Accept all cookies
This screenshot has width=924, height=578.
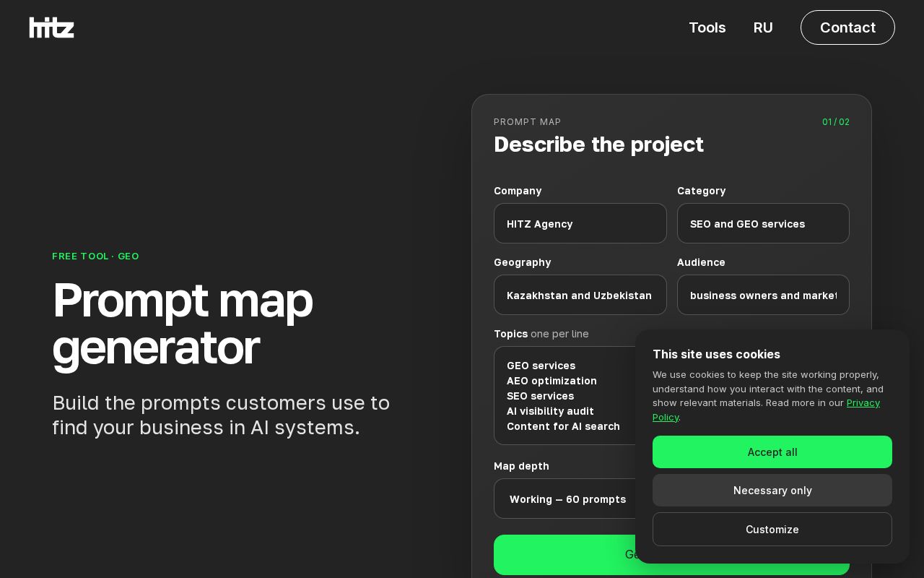pyautogui.click(x=772, y=452)
